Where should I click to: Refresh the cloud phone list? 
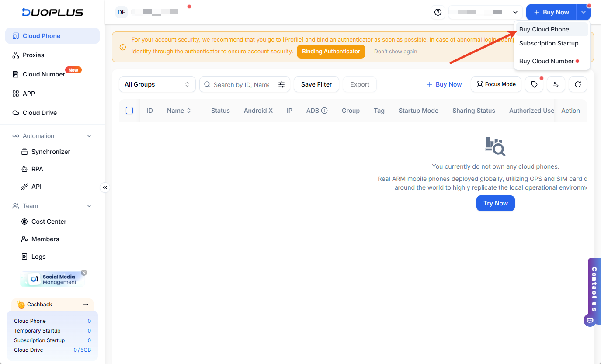point(578,84)
